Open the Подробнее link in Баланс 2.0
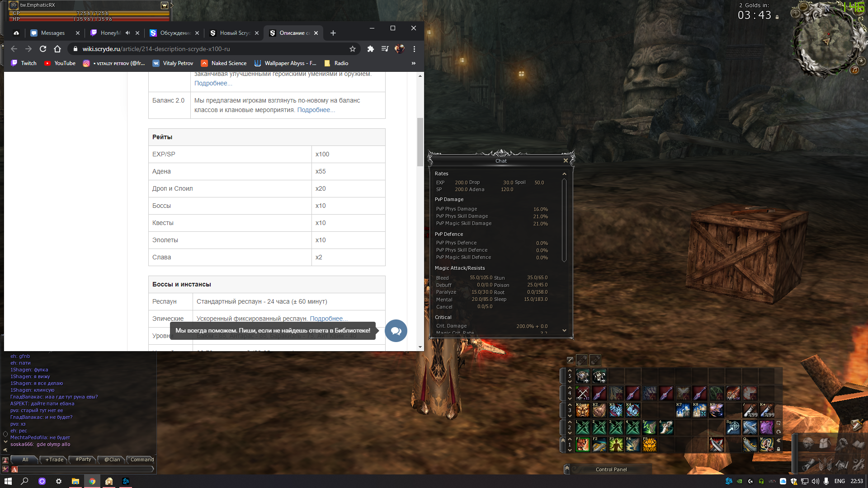Viewport: 868px width, 488px height. click(316, 110)
